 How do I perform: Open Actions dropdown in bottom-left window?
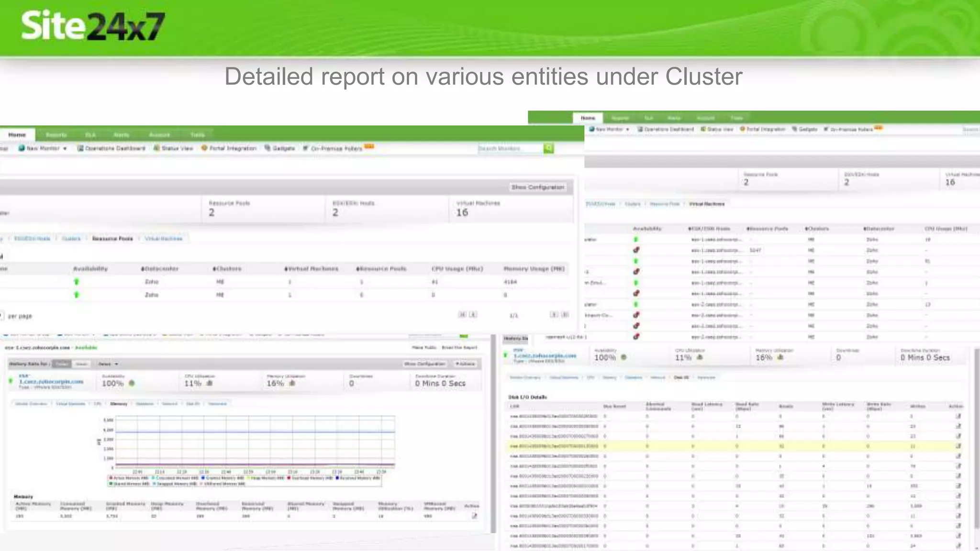tap(465, 364)
